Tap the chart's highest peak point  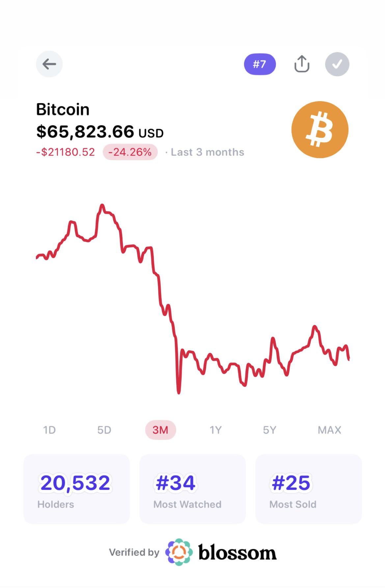pos(102,206)
